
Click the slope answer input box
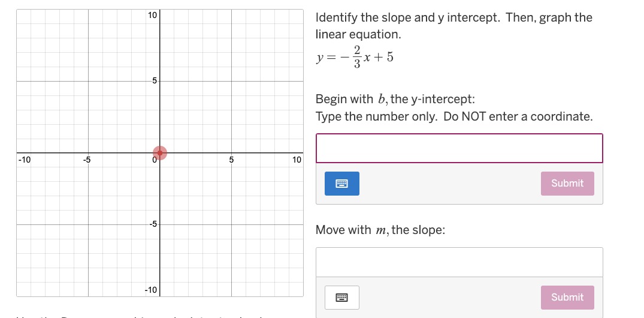[x=459, y=262]
